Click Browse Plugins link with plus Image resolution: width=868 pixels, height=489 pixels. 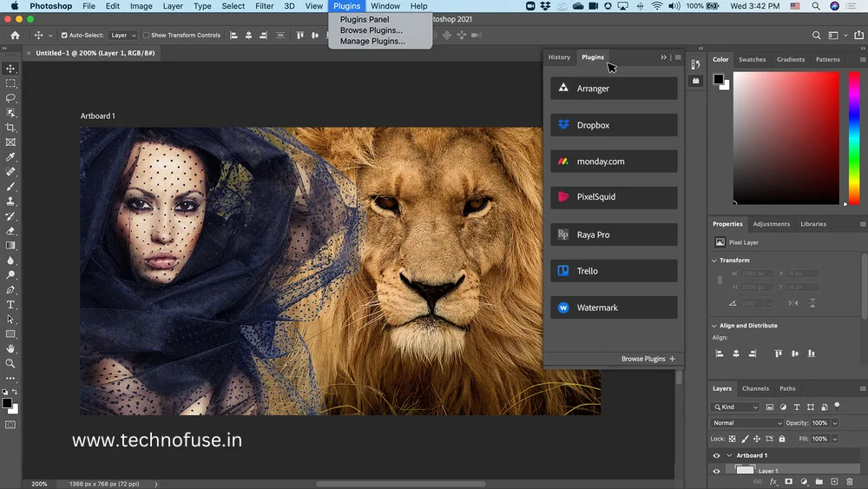tap(648, 359)
